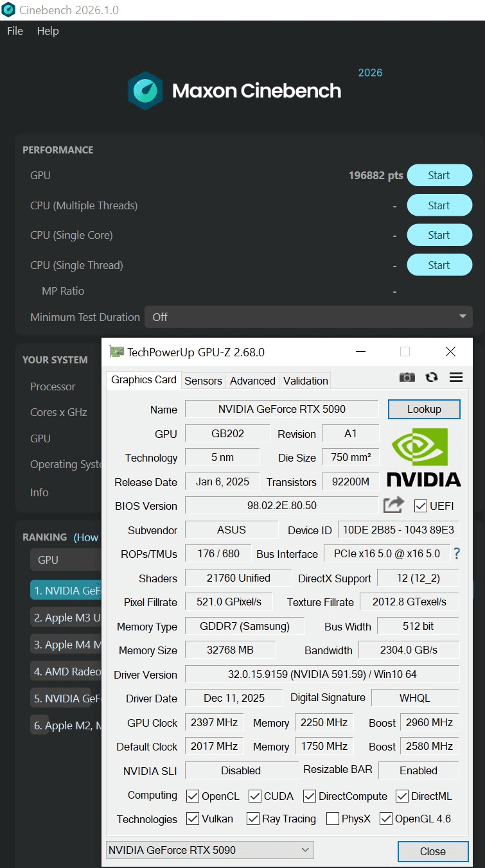Click the Release Date Jan 6, 2025 field
The height and width of the screenshot is (868, 485).
coord(222,482)
